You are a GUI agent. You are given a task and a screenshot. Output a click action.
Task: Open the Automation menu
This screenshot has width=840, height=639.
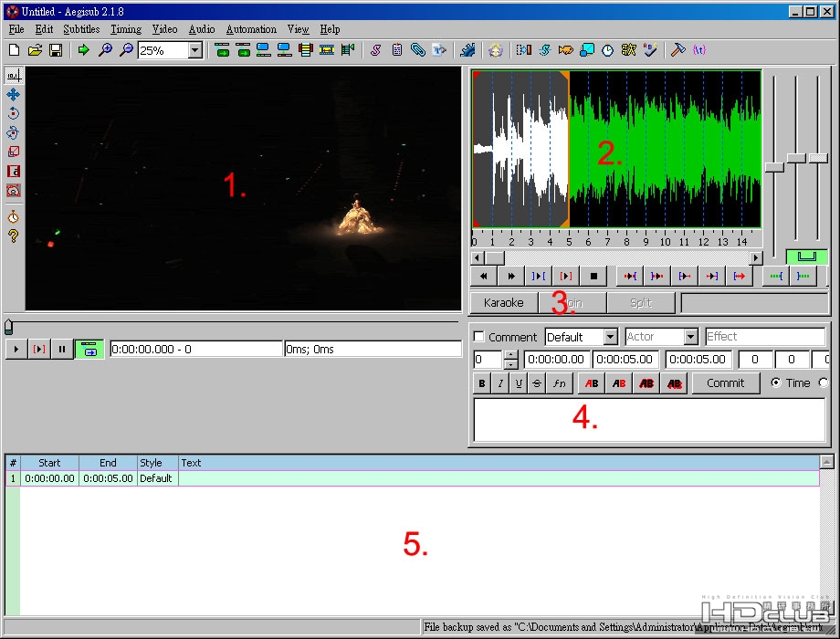[x=251, y=29]
